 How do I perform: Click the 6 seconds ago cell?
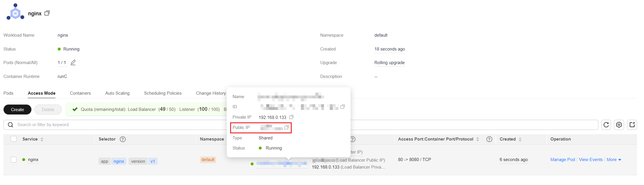[x=513, y=160]
